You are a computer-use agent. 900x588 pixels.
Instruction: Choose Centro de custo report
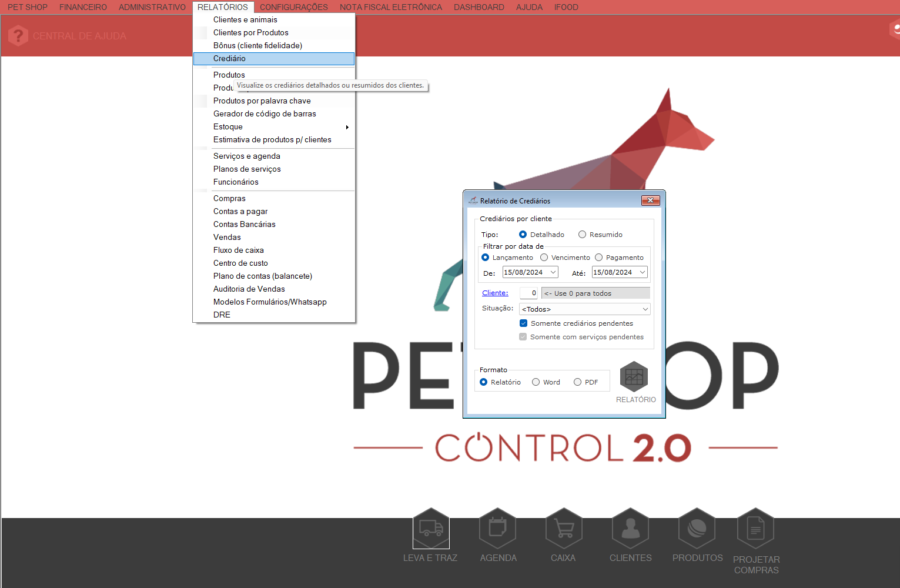[x=274, y=263]
